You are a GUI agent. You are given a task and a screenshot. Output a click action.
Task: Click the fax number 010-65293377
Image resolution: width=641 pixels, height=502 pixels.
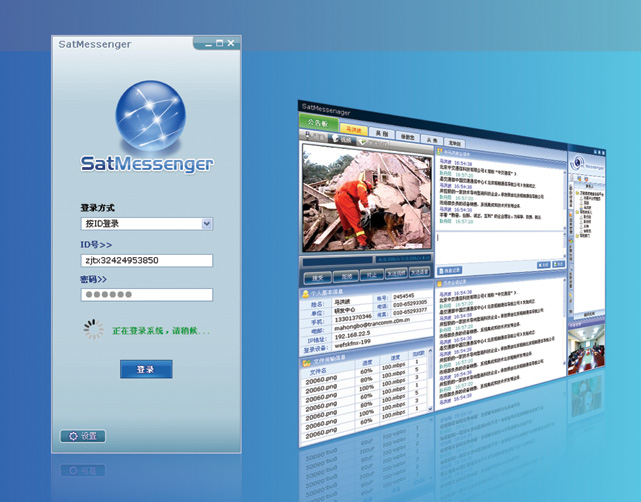point(410,311)
